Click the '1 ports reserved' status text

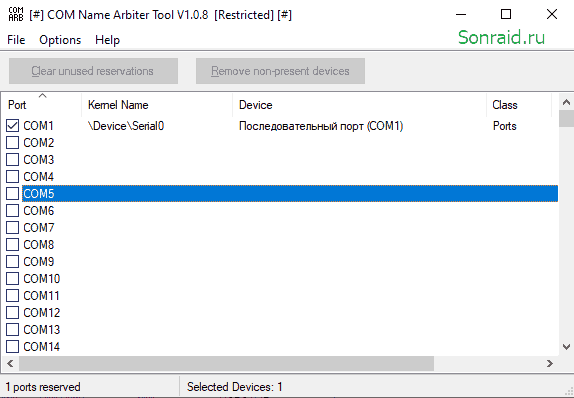pos(42,387)
